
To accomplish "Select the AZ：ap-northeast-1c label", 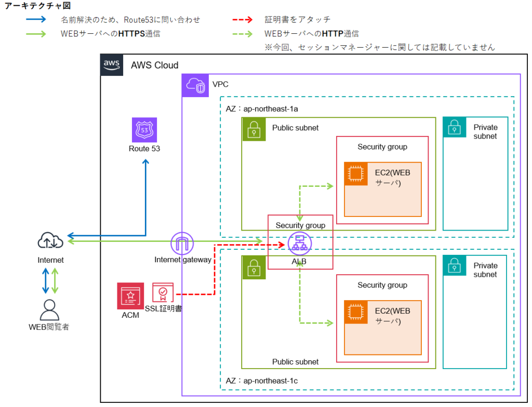I will [262, 381].
